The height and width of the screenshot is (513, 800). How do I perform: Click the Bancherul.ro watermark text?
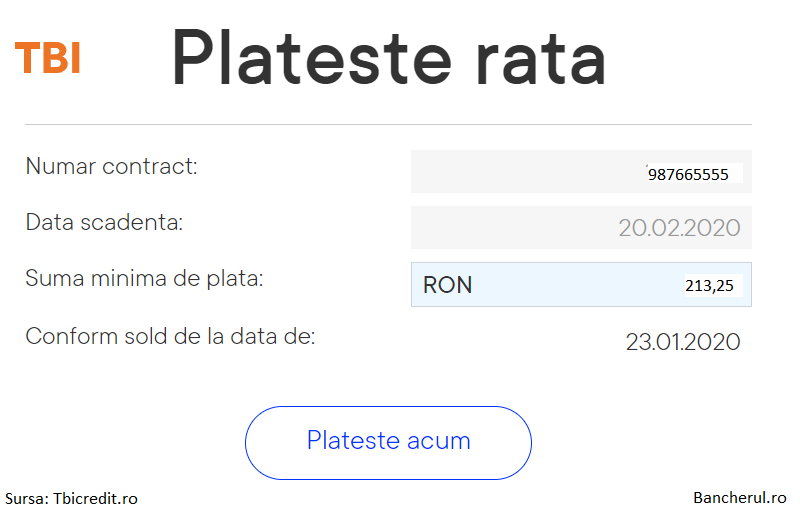click(x=740, y=498)
